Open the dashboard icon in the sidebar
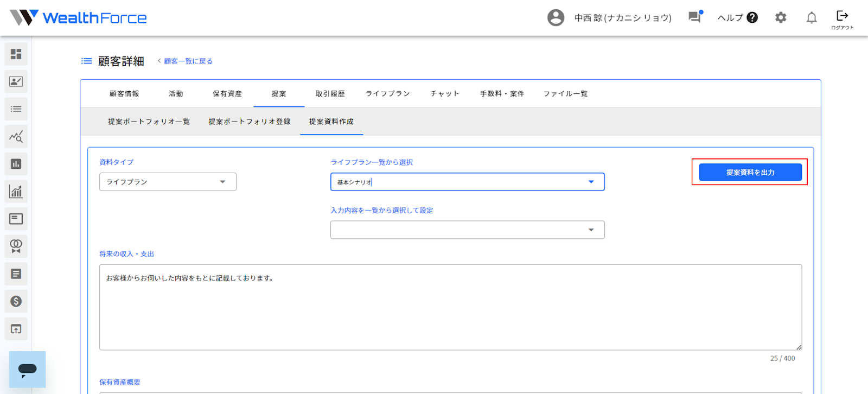 coord(16,54)
